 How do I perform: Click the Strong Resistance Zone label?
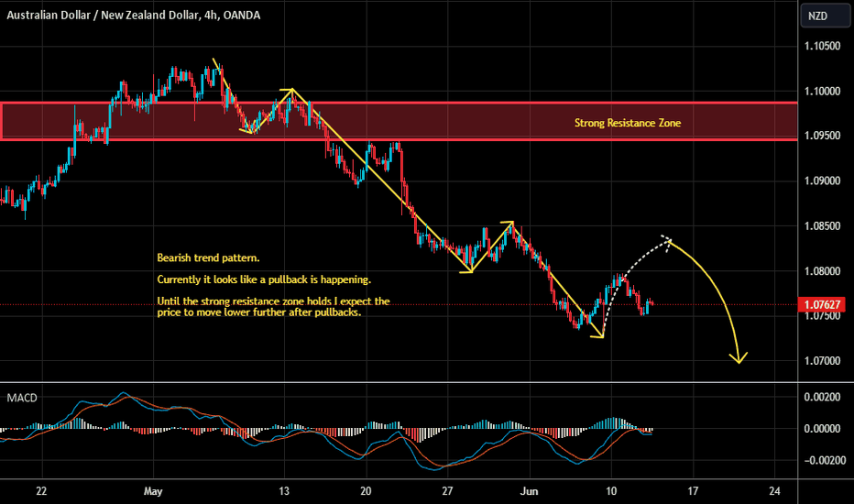pos(628,123)
